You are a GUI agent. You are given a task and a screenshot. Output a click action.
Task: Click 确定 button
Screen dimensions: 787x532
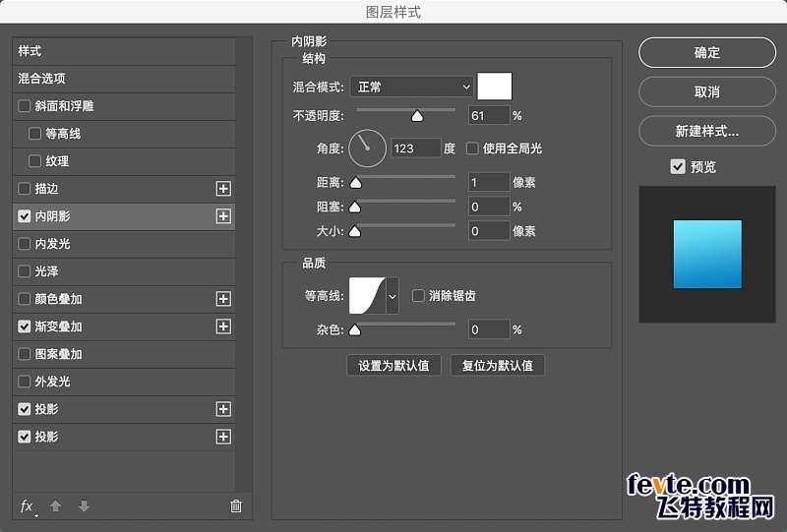(707, 53)
